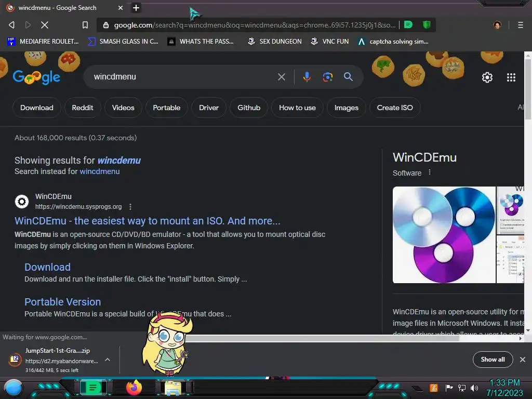The height and width of the screenshot is (399, 532).
Task: Clear the search box text
Action: (x=281, y=77)
